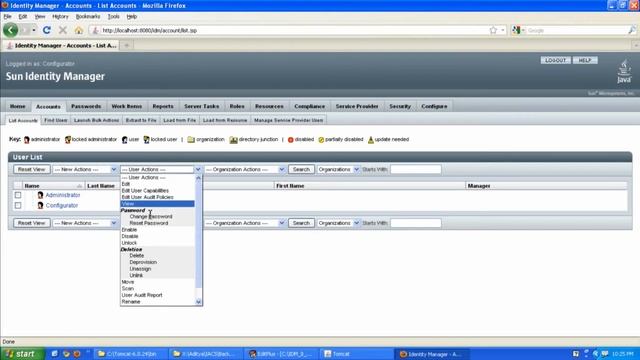Click the dropdown list scrollbar up arrow

point(198,178)
